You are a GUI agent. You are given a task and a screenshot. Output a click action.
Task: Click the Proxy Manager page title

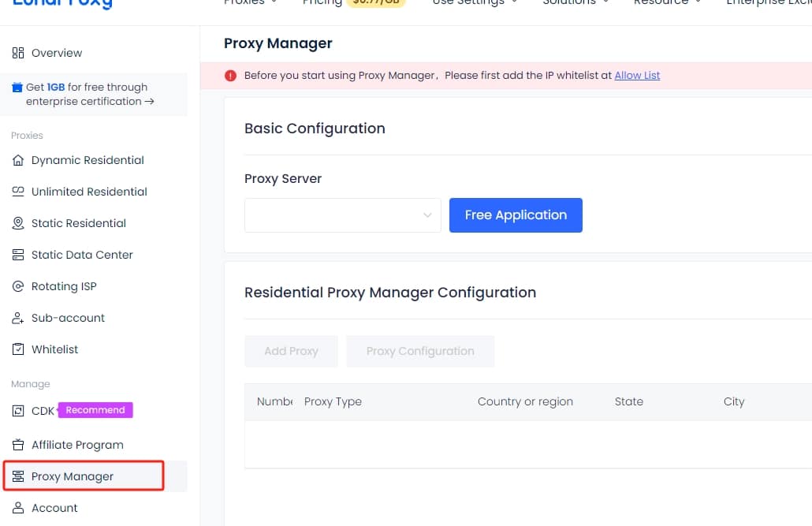click(278, 43)
